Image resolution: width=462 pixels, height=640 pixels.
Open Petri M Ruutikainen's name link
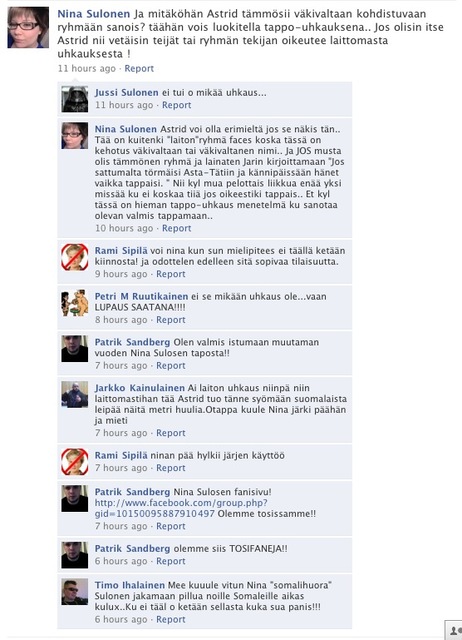point(141,296)
